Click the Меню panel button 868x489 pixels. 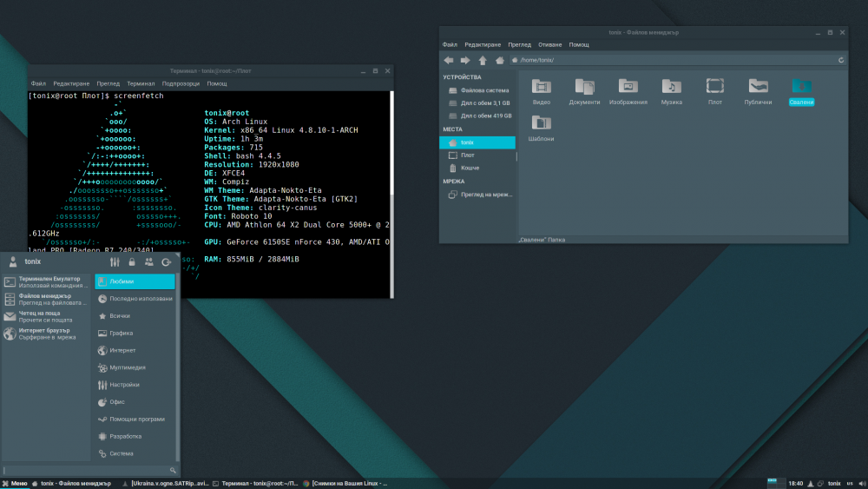(x=15, y=484)
